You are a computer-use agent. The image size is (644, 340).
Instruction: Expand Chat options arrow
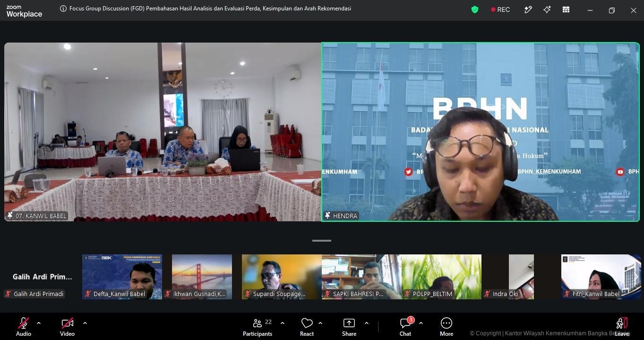point(421,323)
